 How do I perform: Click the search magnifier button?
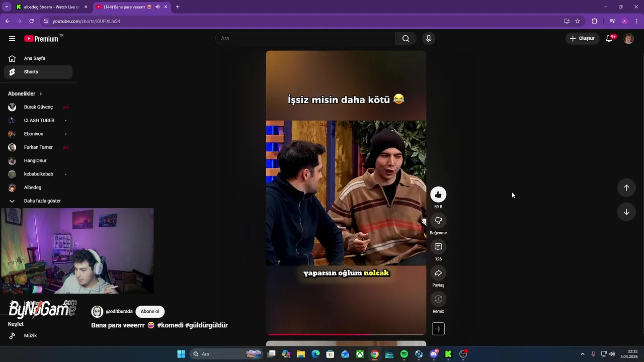point(406,38)
